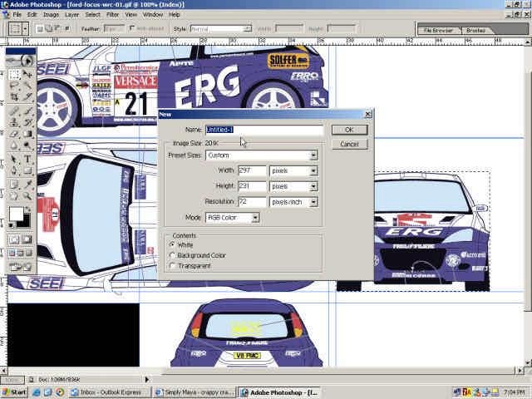Open the Filter menu
The width and height of the screenshot is (532, 399).
pyautogui.click(x=112, y=15)
